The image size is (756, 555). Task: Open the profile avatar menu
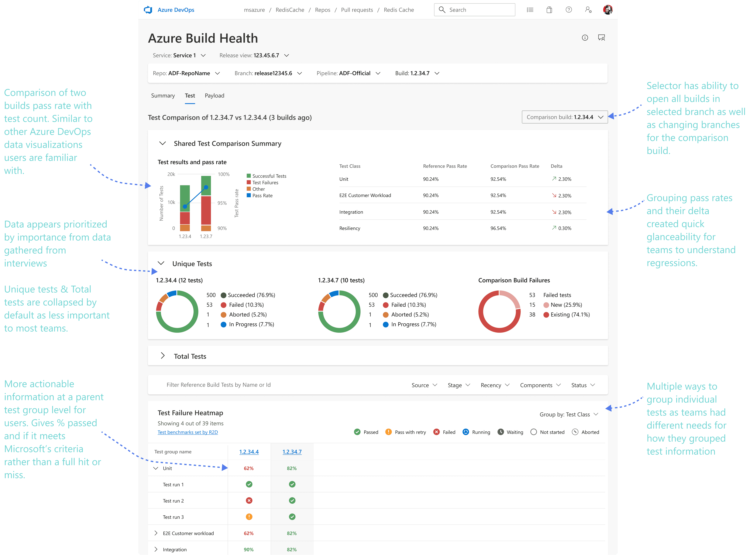tap(608, 10)
